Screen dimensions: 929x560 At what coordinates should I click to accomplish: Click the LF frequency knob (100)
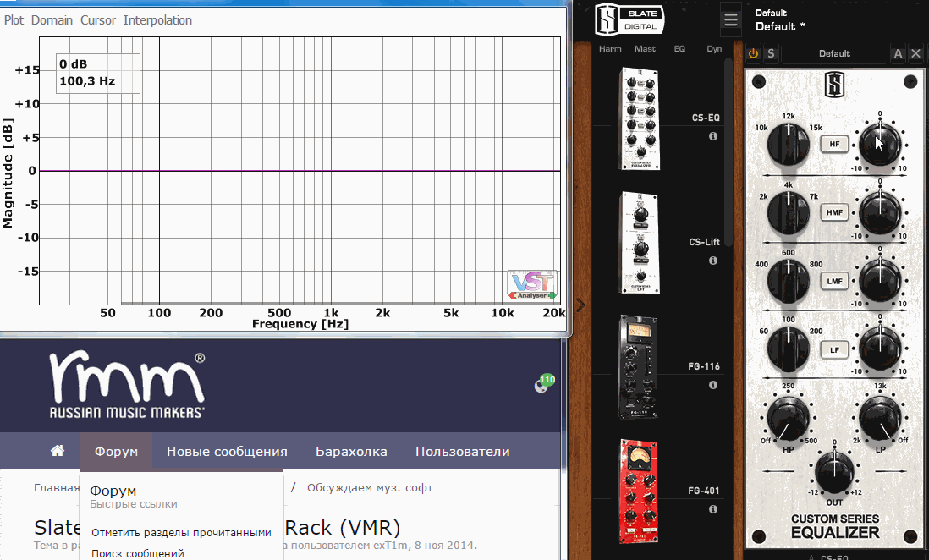coord(789,349)
